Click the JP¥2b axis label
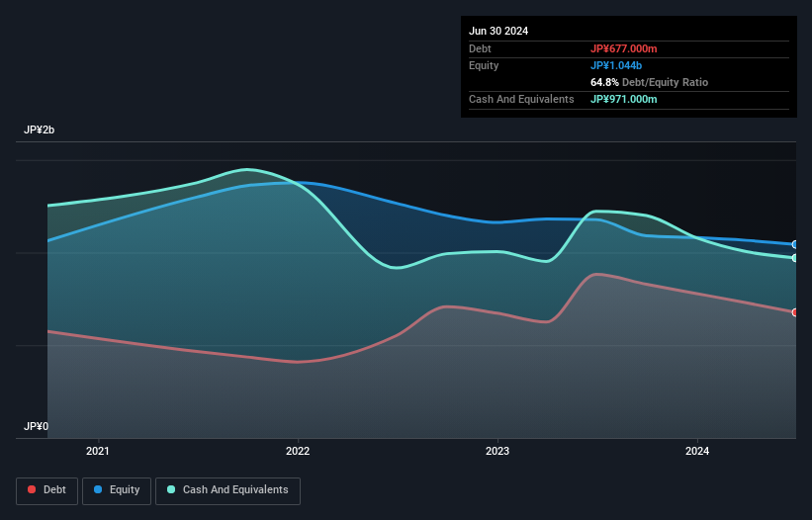The width and height of the screenshot is (812, 520). coord(39,130)
